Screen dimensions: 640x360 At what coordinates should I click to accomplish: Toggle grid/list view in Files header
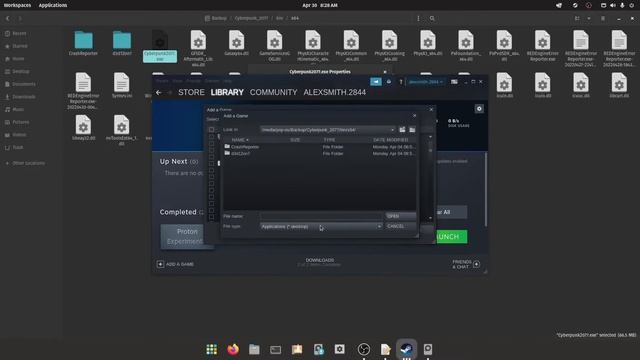click(577, 18)
